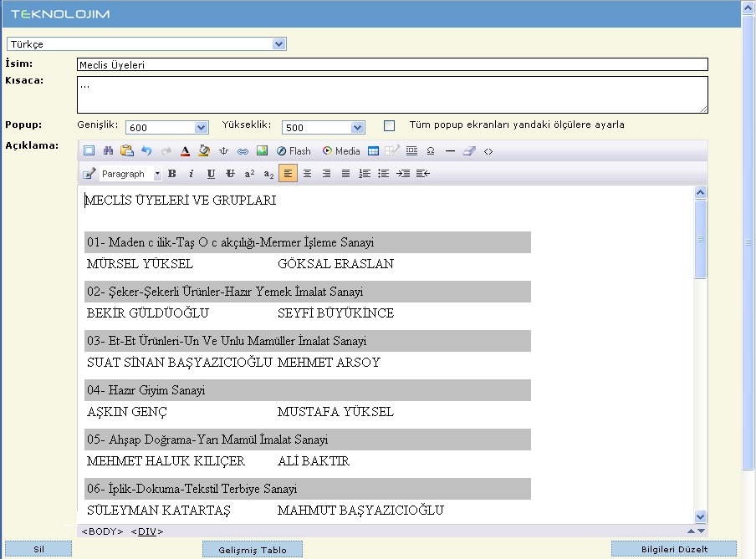Decrease the paragraph indent
Viewport: 756px width, 559px height.
(x=423, y=174)
